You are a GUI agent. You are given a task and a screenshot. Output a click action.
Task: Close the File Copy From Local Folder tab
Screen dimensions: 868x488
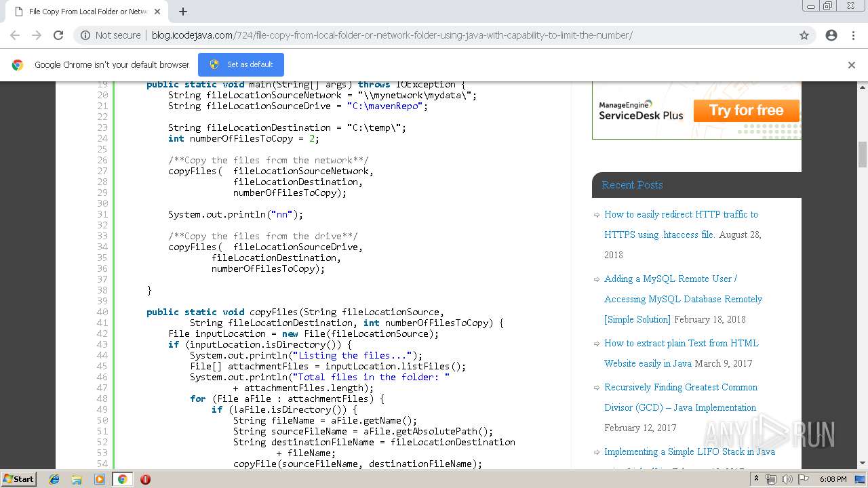pos(157,12)
